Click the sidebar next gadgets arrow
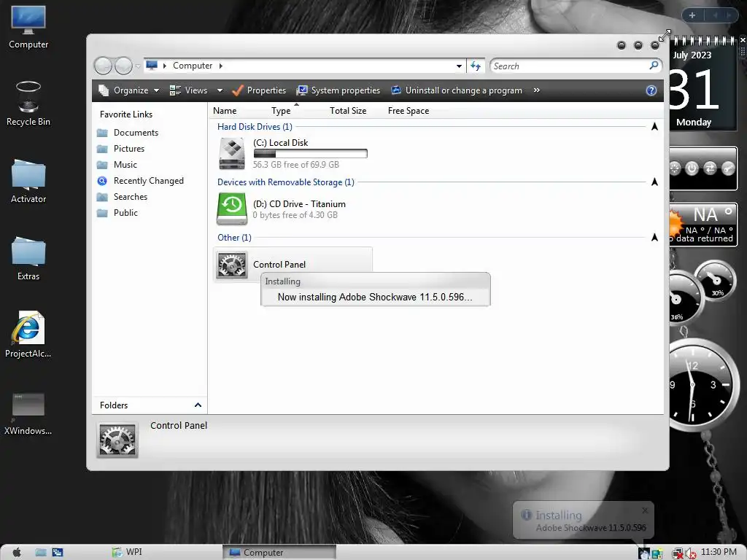This screenshot has height=560, width=747. pos(729,15)
